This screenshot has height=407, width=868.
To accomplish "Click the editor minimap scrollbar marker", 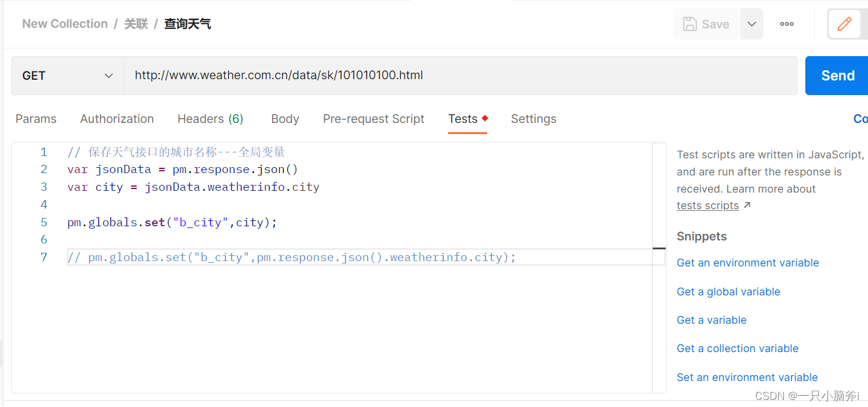I will coord(659,249).
